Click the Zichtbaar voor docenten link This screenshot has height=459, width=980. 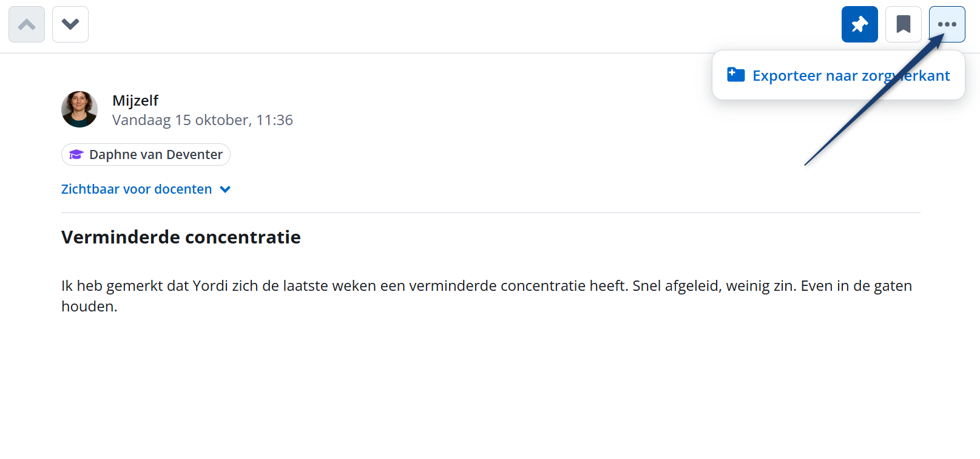[x=137, y=189]
